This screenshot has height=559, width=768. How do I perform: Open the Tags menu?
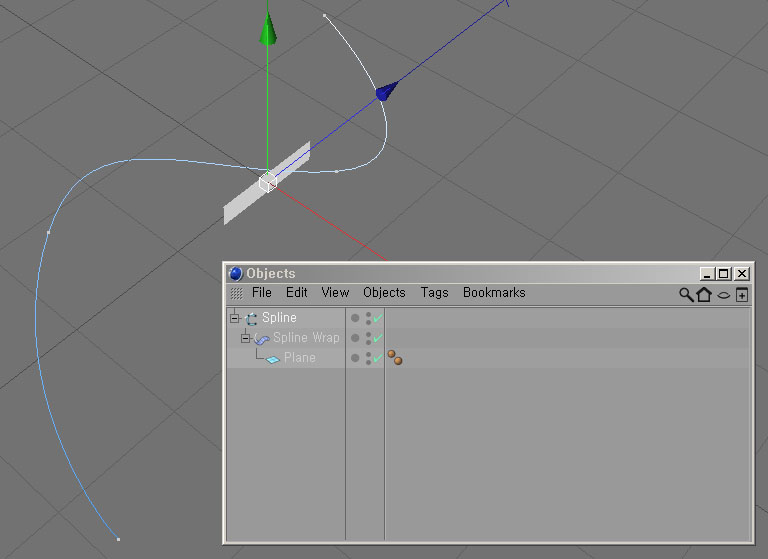[x=434, y=292]
